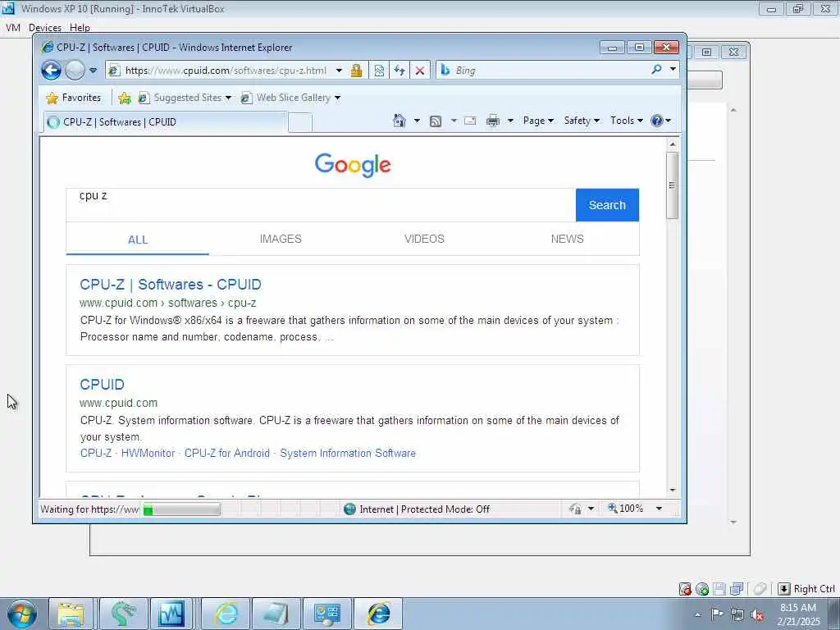Go back using the IE Back arrow
This screenshot has height=630, width=840.
point(52,71)
